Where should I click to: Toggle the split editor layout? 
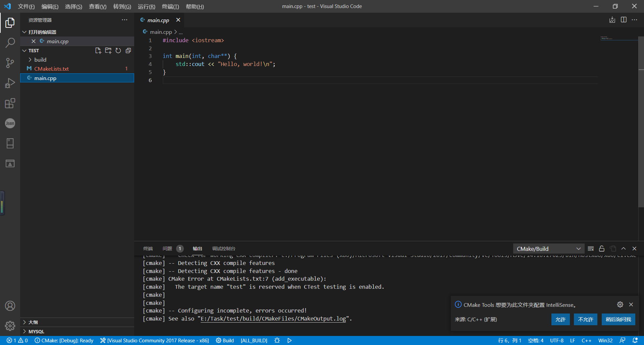[624, 20]
